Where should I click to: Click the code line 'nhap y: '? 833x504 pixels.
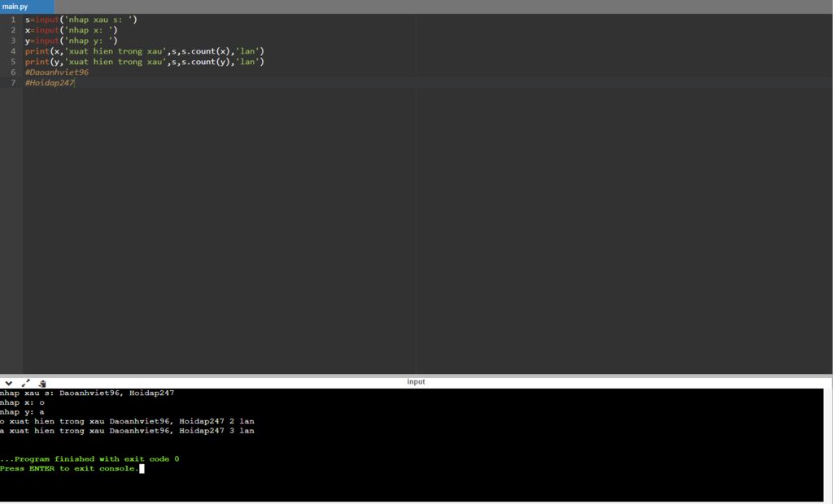coord(72,41)
